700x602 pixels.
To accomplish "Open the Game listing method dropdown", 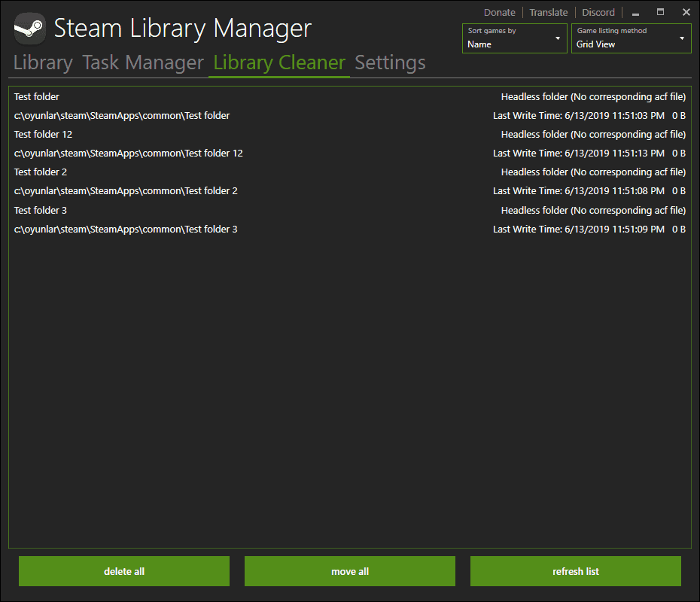I will (x=632, y=38).
